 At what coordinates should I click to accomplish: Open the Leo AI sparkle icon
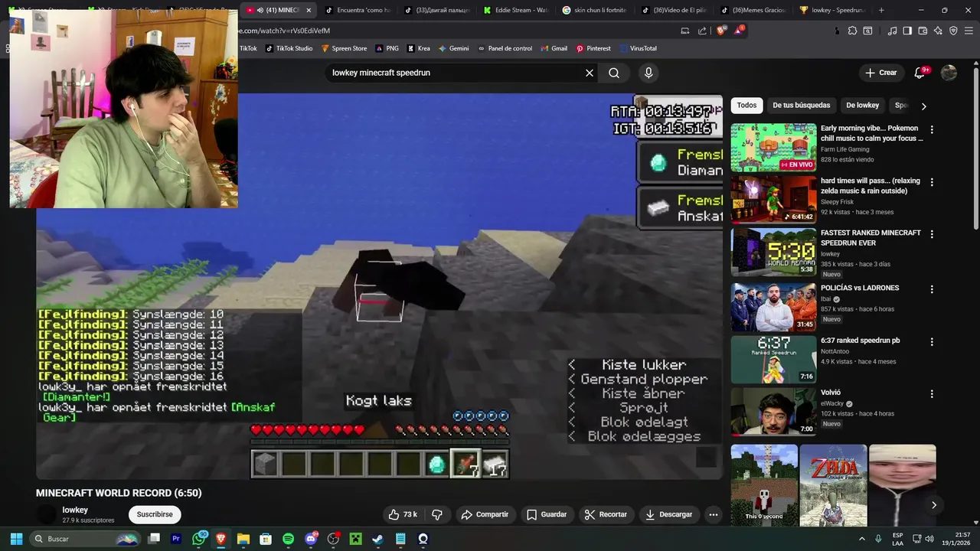(938, 31)
